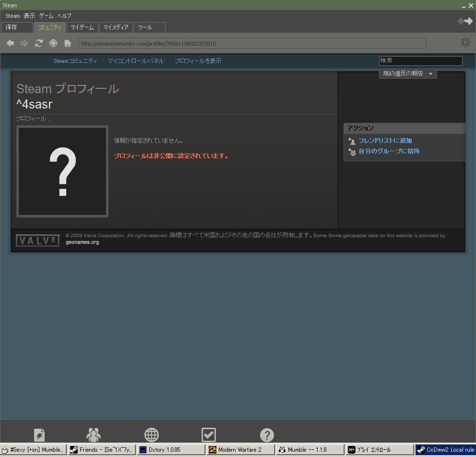Viewport: 476px width, 457px height.
Task: Switch to #Sexy Mumble taskbar window
Action: [x=33, y=450]
